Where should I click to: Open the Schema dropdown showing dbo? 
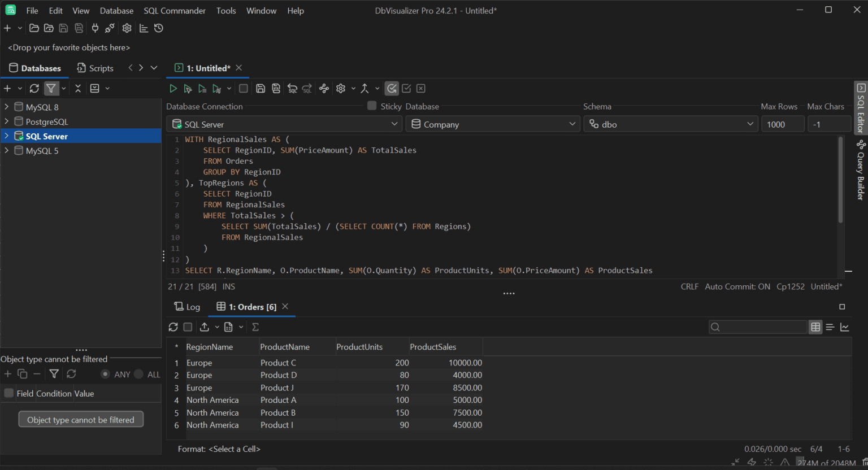[x=750, y=124]
